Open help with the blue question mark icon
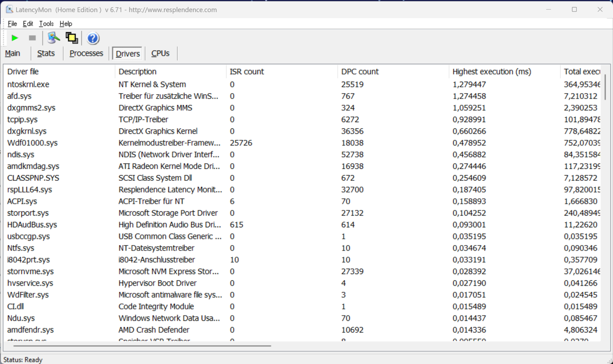This screenshot has height=364, width=613. point(93,38)
